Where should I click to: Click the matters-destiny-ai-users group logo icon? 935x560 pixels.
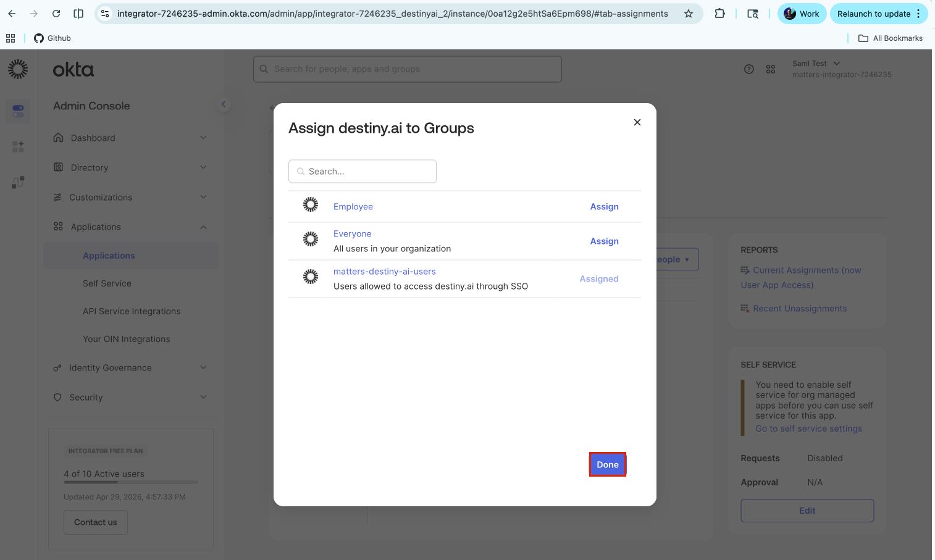click(x=311, y=277)
